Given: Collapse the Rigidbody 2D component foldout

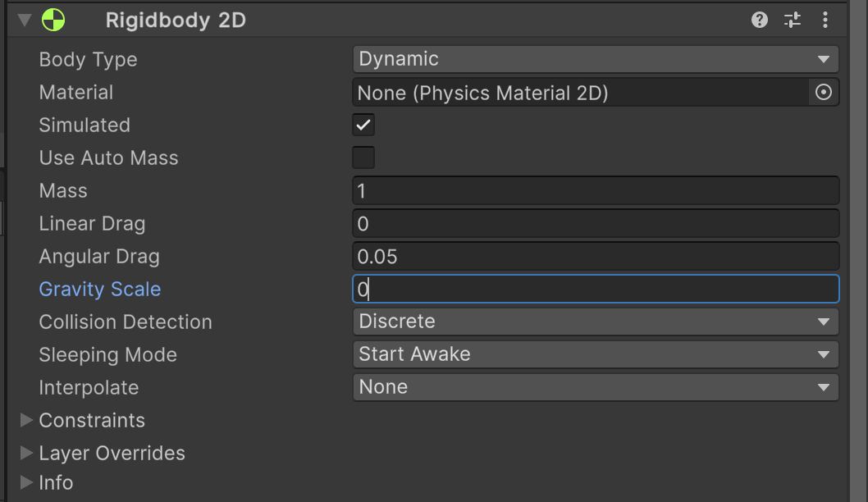Looking at the screenshot, I should coord(25,20).
